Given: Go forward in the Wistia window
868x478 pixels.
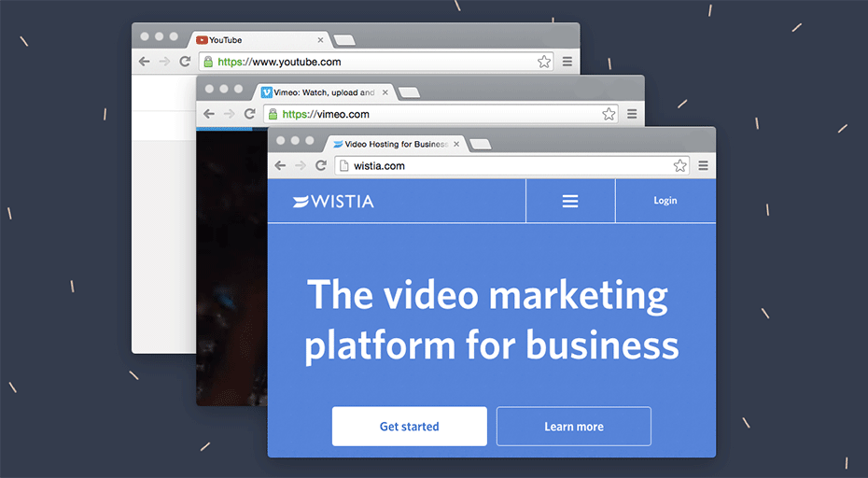Looking at the screenshot, I should click(x=301, y=165).
